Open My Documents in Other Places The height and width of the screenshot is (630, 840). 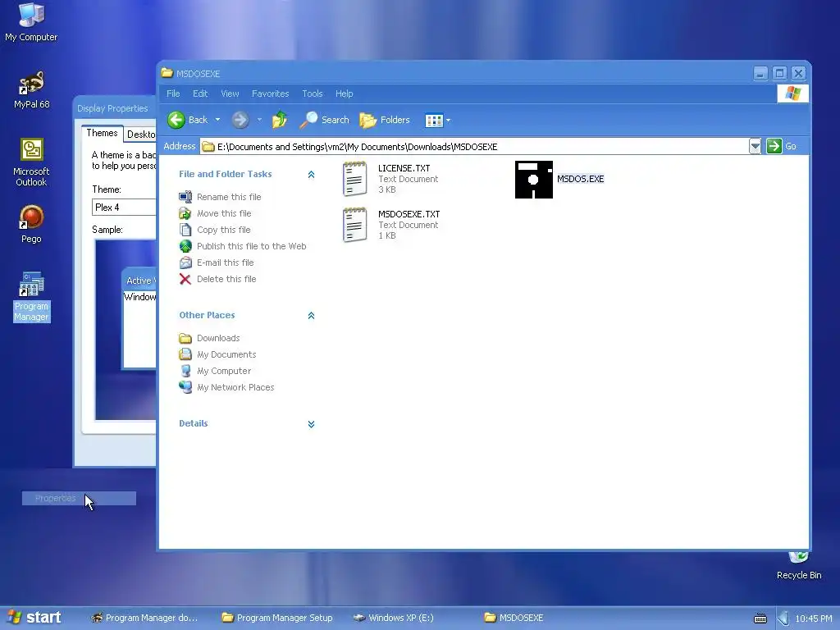pos(226,354)
